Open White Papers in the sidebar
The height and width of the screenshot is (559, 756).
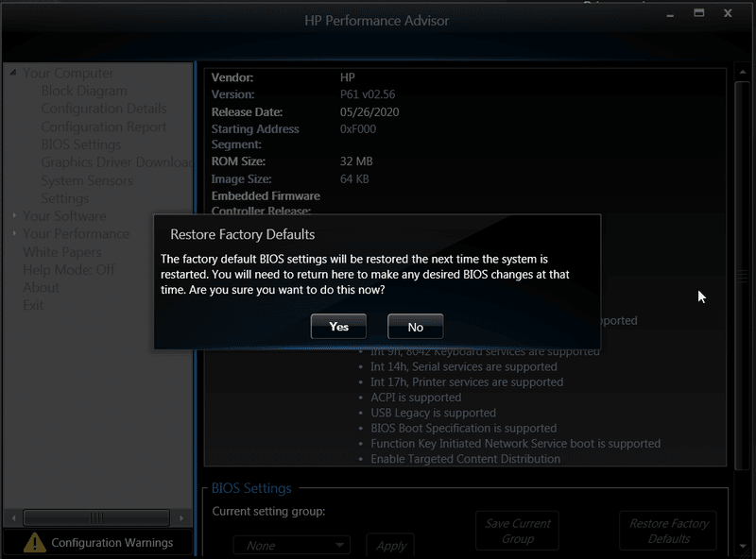tap(61, 252)
